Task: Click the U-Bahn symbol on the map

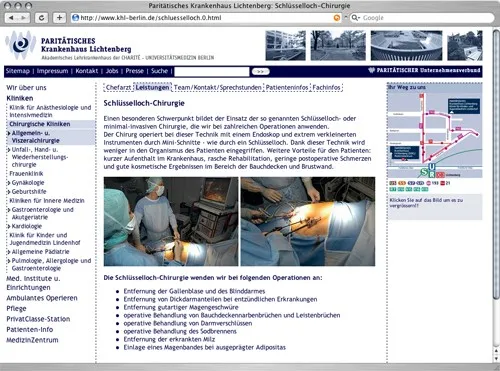Action: [432, 167]
